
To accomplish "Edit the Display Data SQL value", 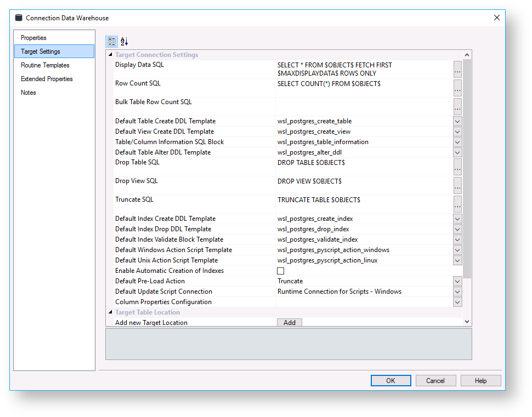I will tap(364, 69).
